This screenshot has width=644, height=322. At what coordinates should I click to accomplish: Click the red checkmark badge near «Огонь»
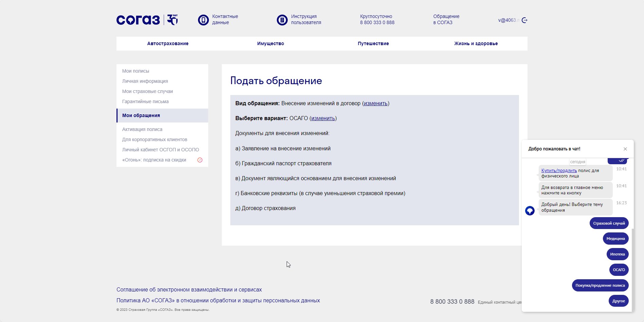200,160
